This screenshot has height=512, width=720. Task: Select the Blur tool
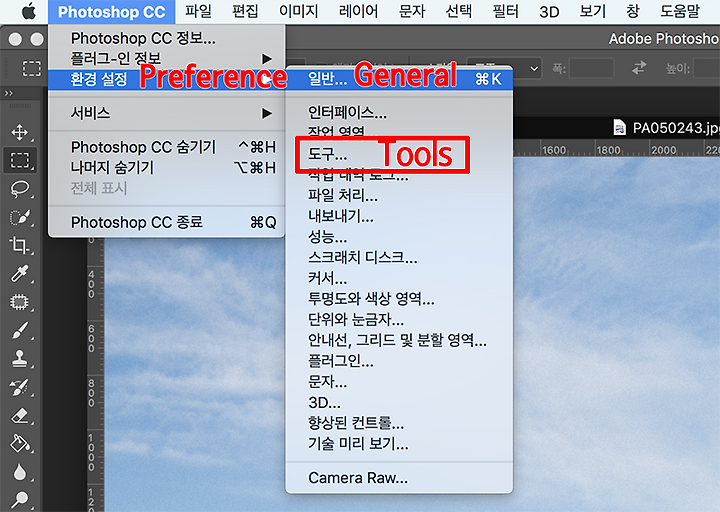[x=20, y=472]
